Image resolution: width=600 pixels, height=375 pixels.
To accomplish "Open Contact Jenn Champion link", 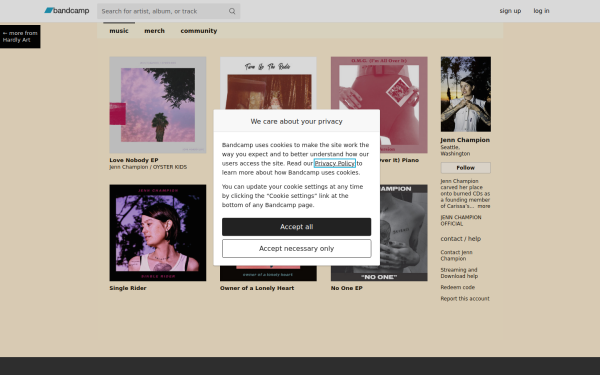I will tap(457, 255).
